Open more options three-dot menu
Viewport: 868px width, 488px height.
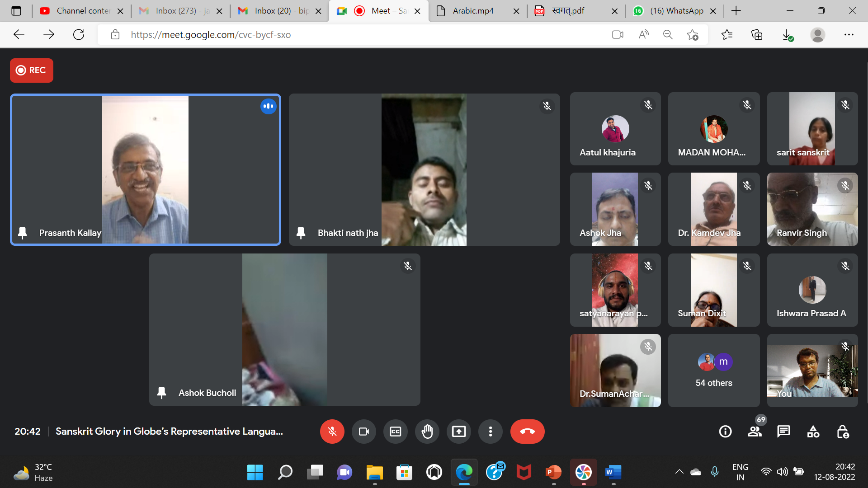coord(490,432)
